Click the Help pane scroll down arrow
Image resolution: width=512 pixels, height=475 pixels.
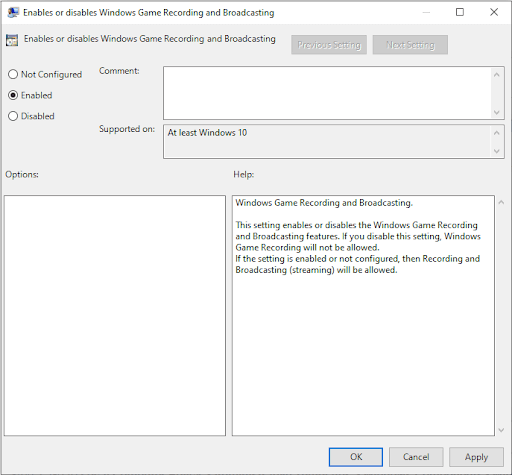point(501,430)
